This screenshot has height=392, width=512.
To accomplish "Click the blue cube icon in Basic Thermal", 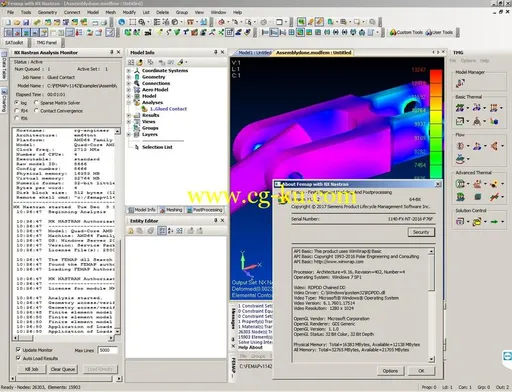I will [494, 121].
